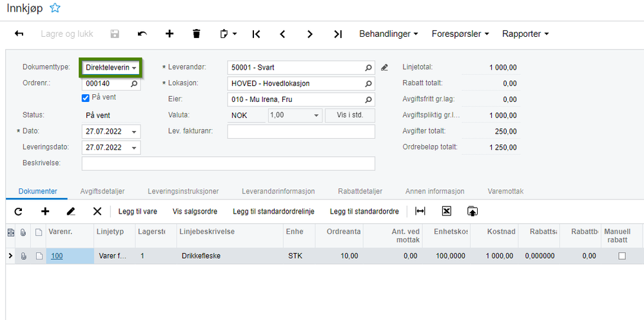Screen dimensions: 644x320
Task: Click the fit-columns width icon in grid toolbar
Action: (x=420, y=211)
